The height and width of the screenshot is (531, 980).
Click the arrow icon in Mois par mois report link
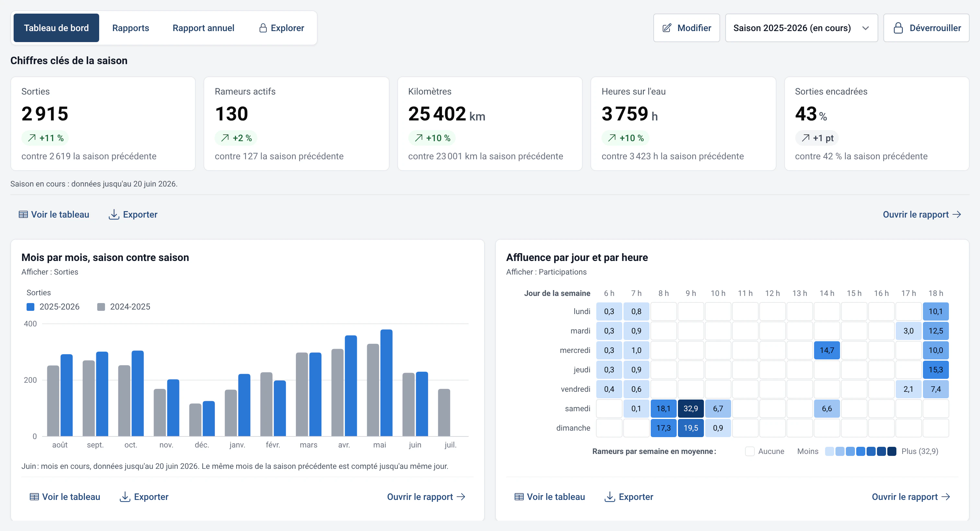click(x=461, y=497)
